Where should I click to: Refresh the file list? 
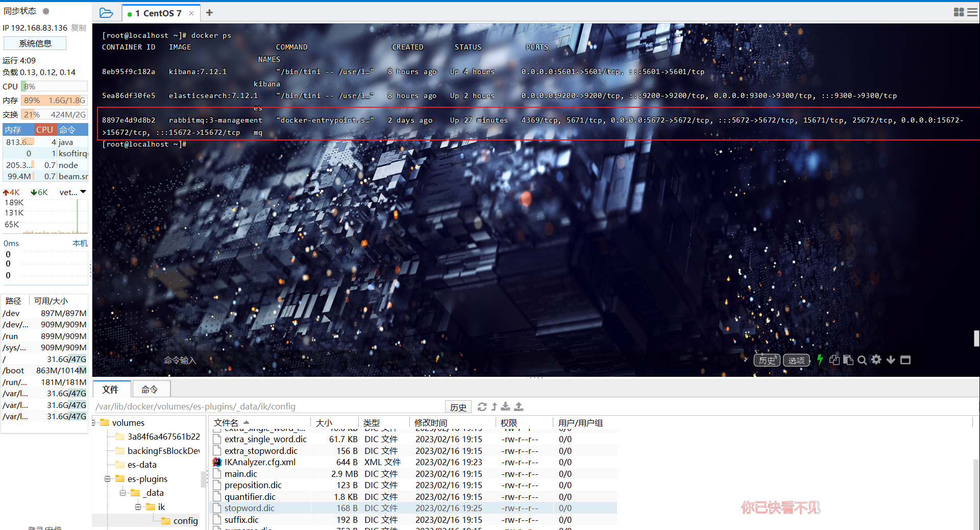482,407
